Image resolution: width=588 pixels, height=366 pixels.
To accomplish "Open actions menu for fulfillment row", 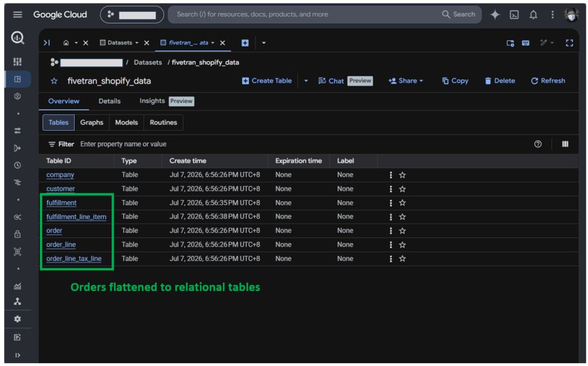I will [390, 203].
